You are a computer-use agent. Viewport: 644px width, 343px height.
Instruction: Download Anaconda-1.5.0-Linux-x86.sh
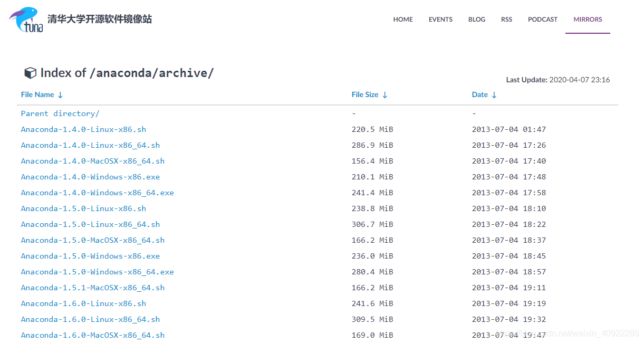[x=83, y=208]
